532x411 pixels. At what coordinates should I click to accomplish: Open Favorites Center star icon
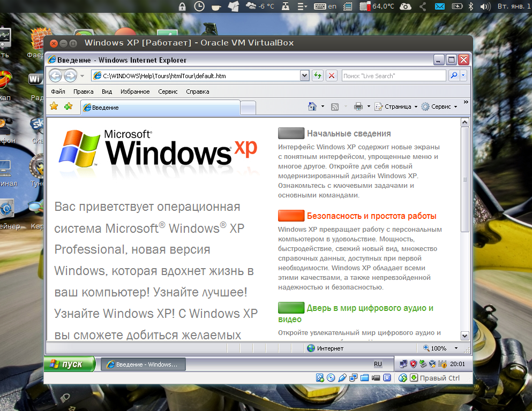click(54, 106)
